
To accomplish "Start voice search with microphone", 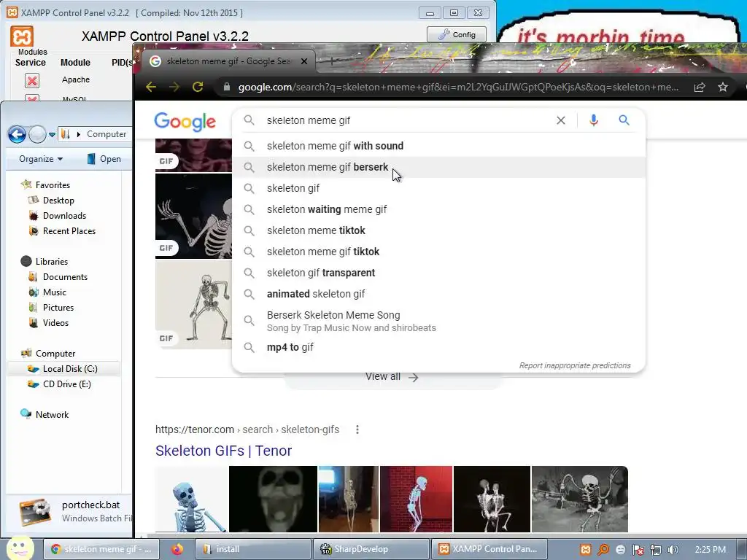I will 593,120.
